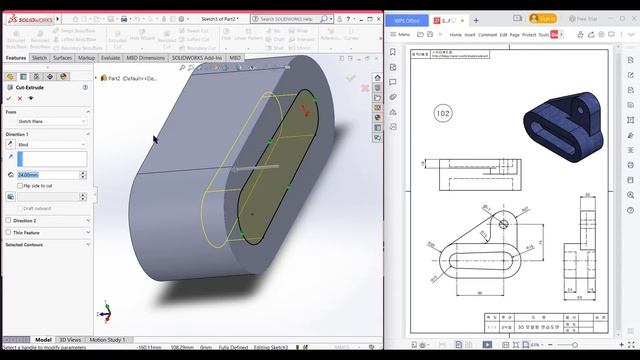Open the PropertyManager tab icon

[23, 77]
